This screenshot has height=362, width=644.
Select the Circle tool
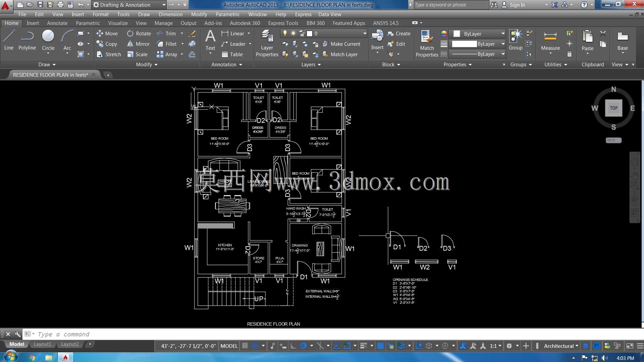tap(48, 40)
